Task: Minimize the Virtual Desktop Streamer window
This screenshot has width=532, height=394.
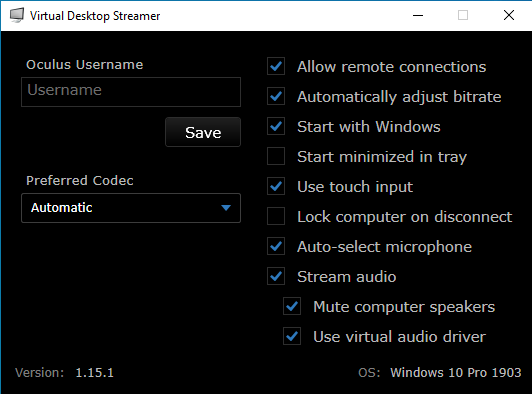Action: coord(418,15)
